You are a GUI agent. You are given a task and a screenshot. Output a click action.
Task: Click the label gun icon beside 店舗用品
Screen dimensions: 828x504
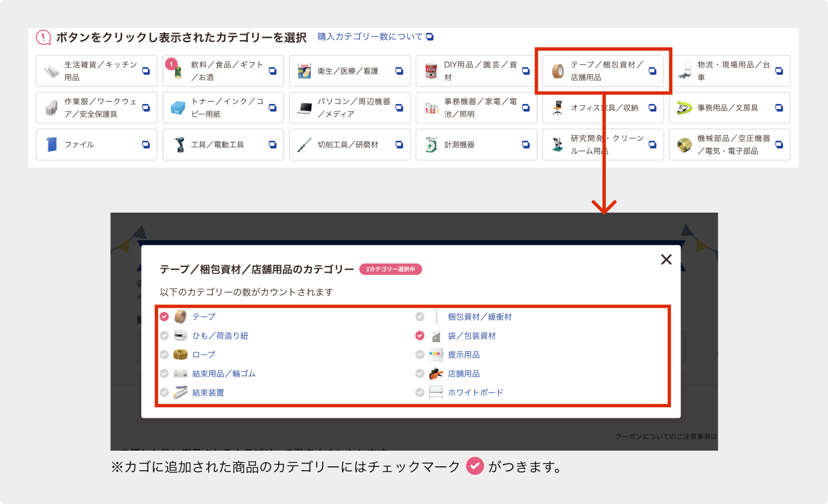point(436,373)
